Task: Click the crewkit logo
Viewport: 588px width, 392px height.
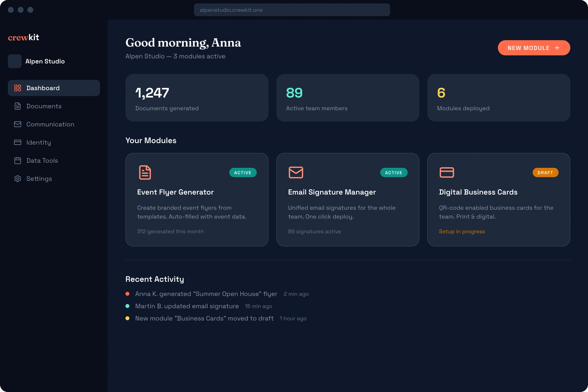Action: (x=24, y=37)
